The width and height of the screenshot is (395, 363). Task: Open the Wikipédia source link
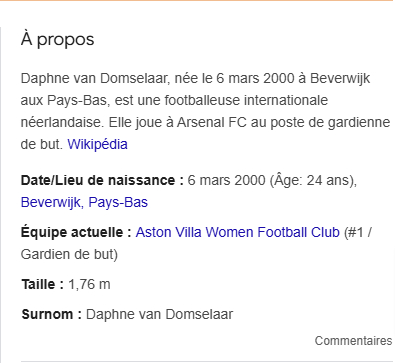(97, 144)
